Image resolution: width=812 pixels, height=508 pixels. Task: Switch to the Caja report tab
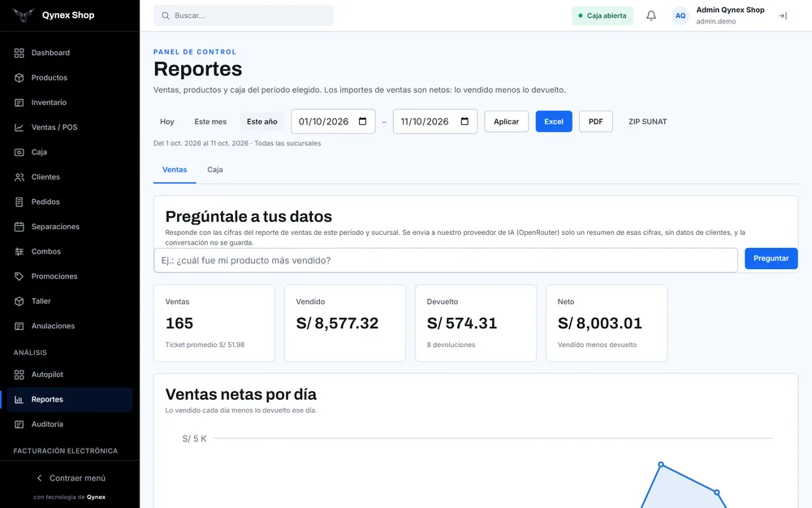[215, 170]
